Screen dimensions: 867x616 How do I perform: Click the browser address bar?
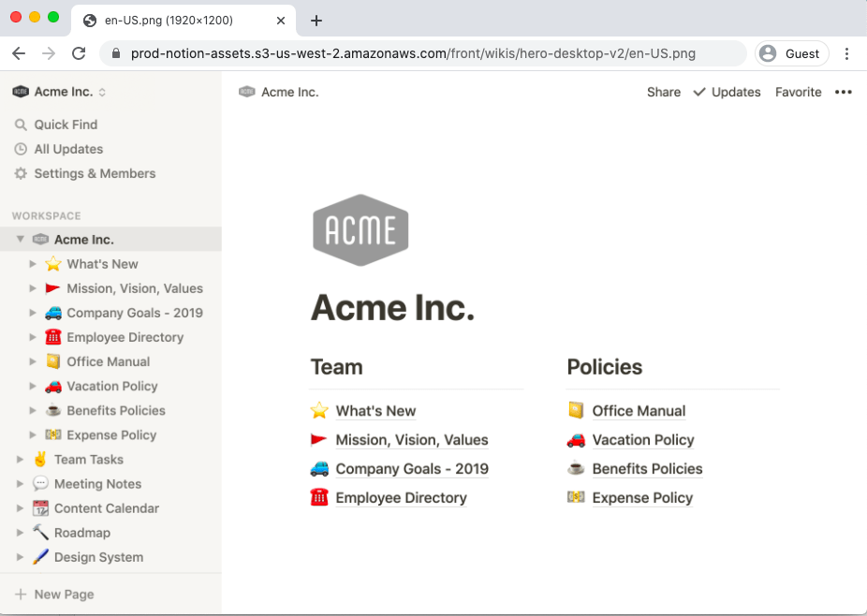tap(421, 53)
